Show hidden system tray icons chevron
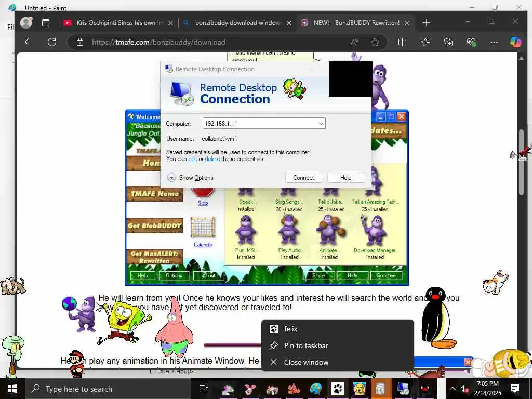Viewport: 532px width, 399px height. 453,389
